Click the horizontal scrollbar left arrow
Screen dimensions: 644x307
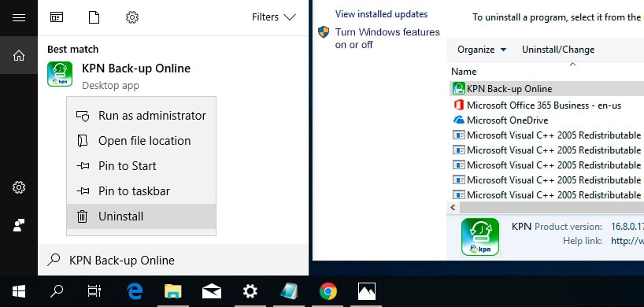453,207
